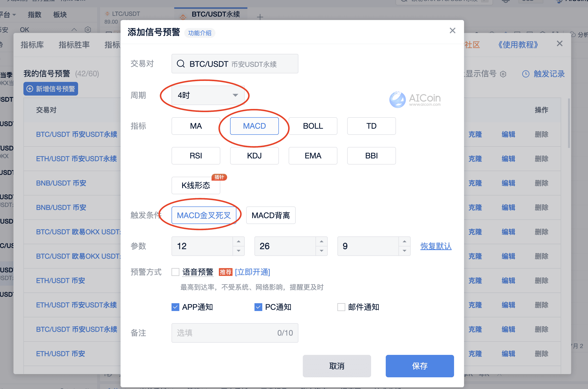Collapse the sidebar list with up chevron
Viewport: 588px width, 389px height.
[x=74, y=30]
